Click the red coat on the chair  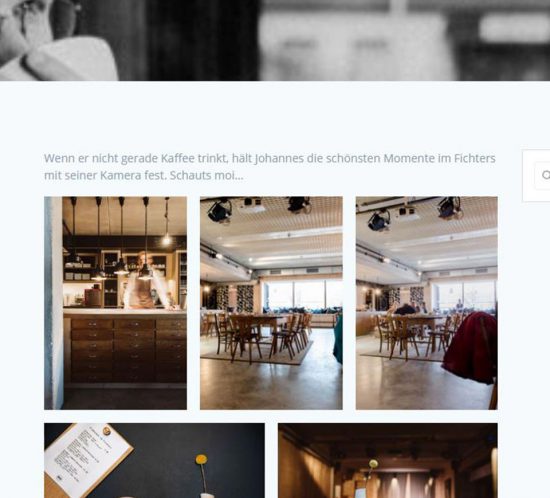470,347
